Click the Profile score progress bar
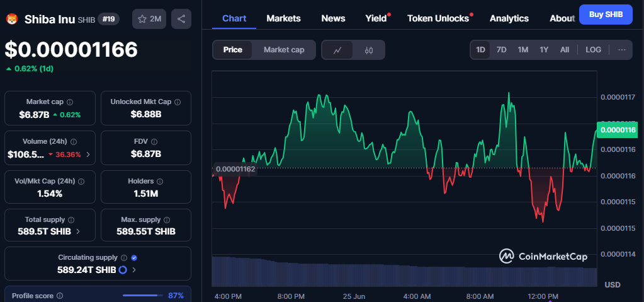Viewport: 644px width, 302px height. click(142, 296)
